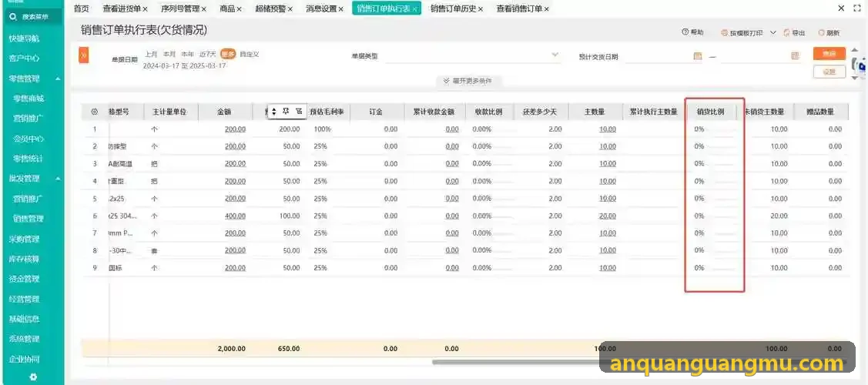
Task: Open the table column settings gear icon
Action: [94, 112]
